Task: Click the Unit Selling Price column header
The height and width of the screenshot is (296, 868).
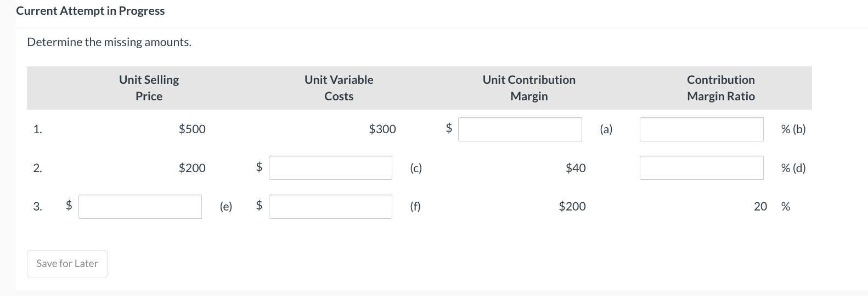Action: coord(149,88)
